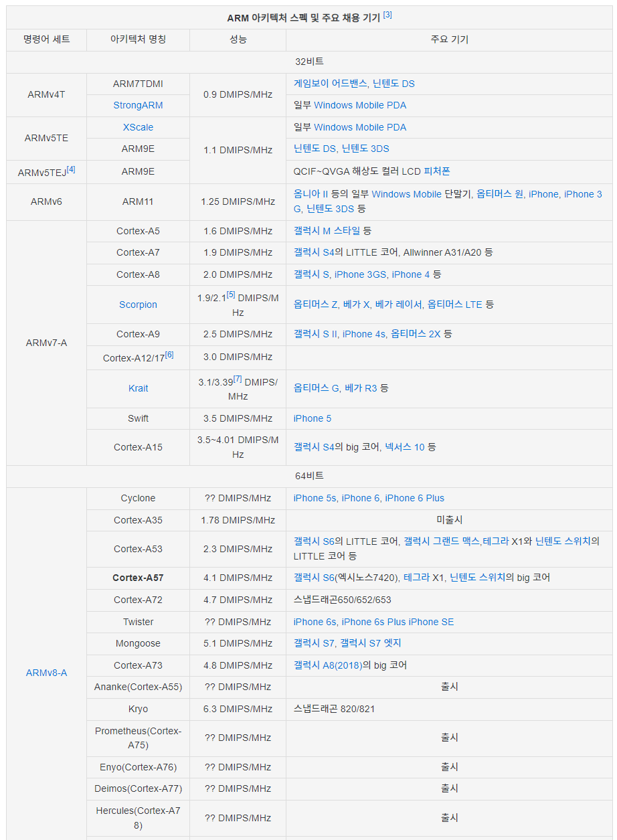Open the 갤럭시 S7 엣지 link
617x840 pixels.
[x=371, y=643]
